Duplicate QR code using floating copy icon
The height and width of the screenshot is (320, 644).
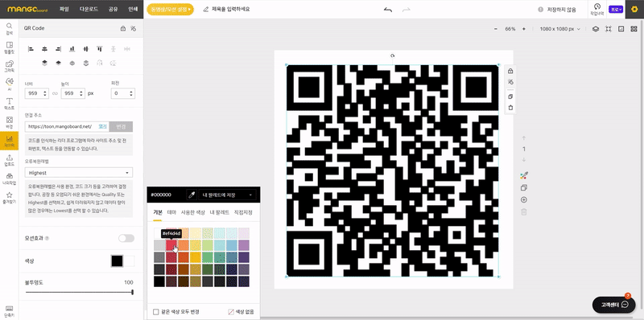coord(510,96)
